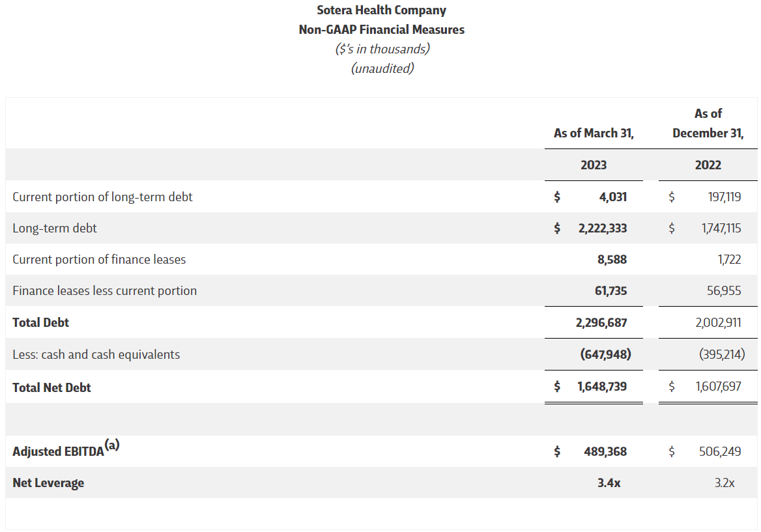Click the value '2,222,333'

602,228
